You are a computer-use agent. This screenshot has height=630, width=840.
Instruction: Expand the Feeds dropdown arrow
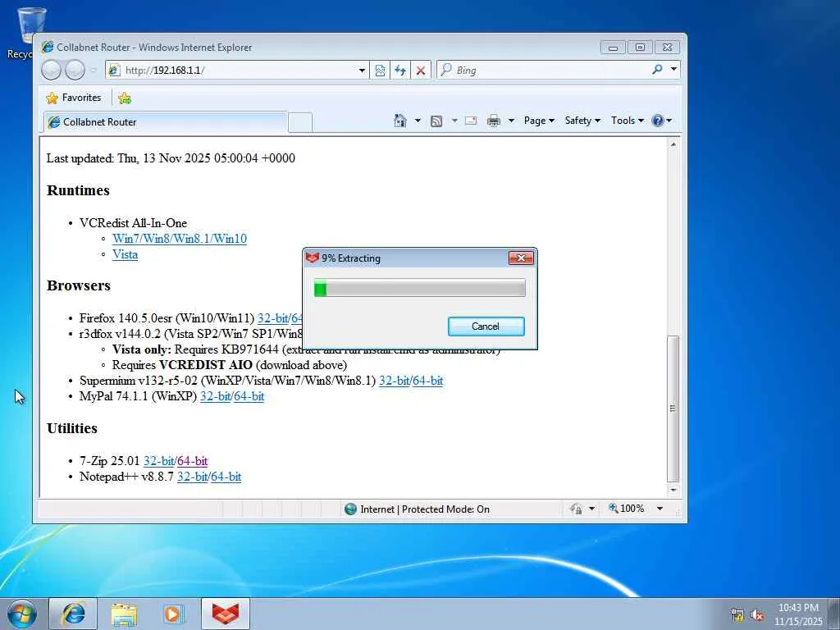(454, 121)
